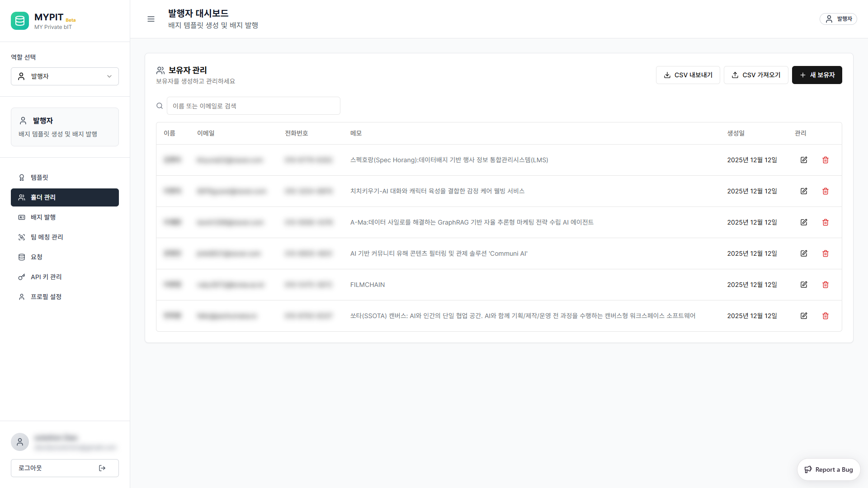
Task: Go to 배지 발행 in sidebar
Action: 43,217
